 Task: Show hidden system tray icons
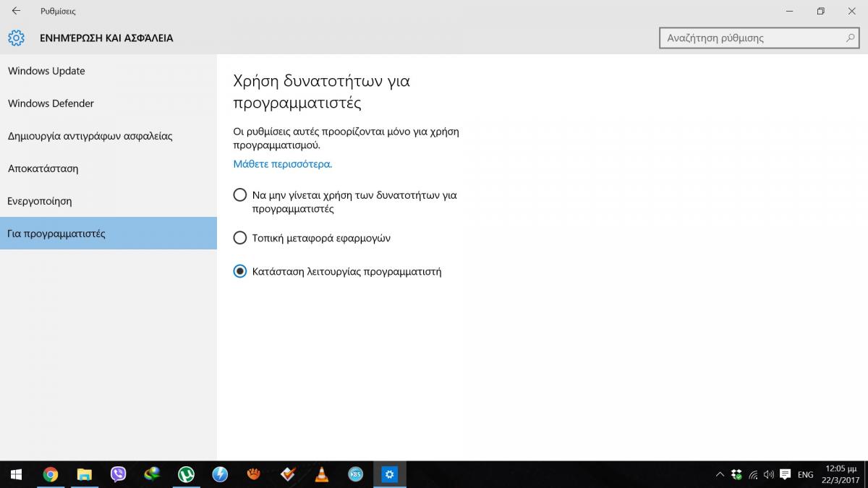coord(720,474)
